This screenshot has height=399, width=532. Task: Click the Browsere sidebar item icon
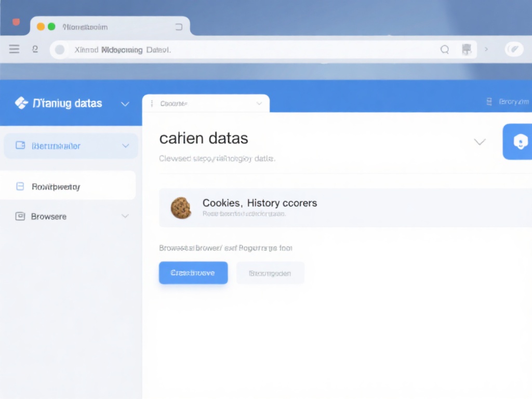[x=20, y=216]
